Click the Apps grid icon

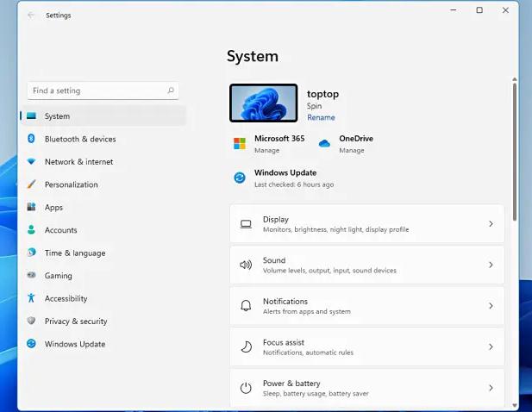(x=31, y=207)
